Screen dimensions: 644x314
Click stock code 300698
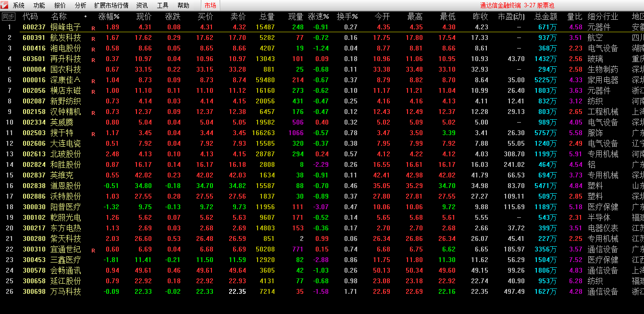(x=34, y=291)
